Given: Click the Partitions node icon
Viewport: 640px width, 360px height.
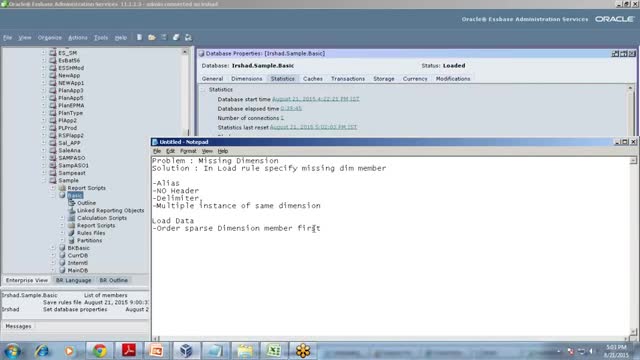Looking at the screenshot, I should tap(72, 240).
